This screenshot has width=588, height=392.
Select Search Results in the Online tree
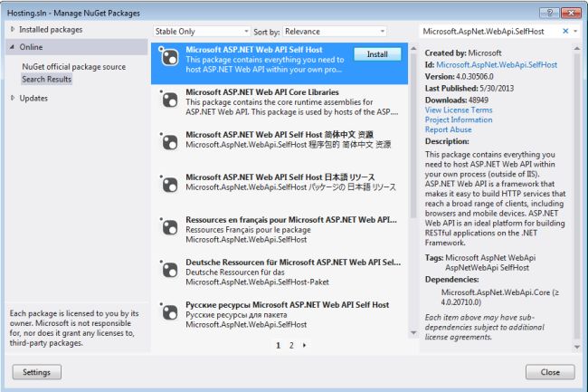(46, 79)
